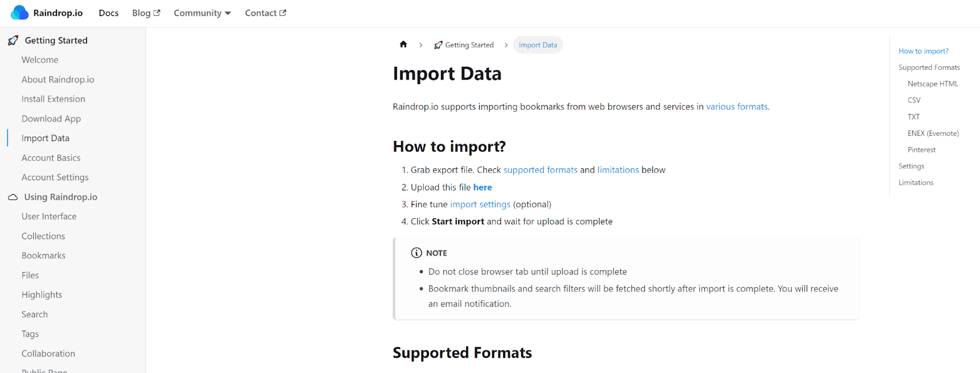Click the external link icon next to Blog
Viewport: 980px width, 373px height.
point(157,13)
